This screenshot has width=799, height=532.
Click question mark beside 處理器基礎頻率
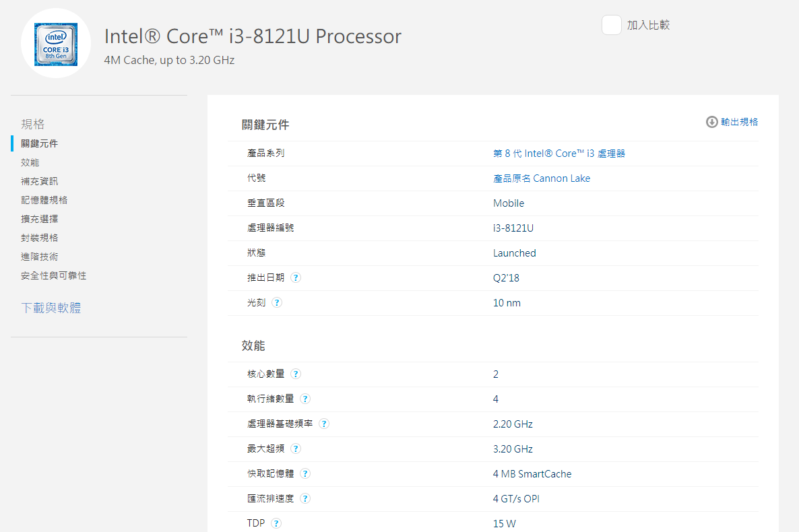(x=323, y=424)
